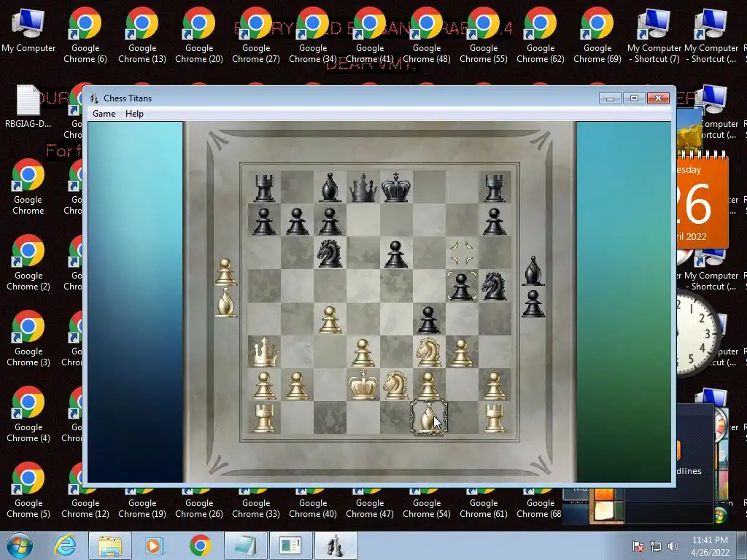Select the white pawn on a2
The image size is (747, 560).
point(264,384)
